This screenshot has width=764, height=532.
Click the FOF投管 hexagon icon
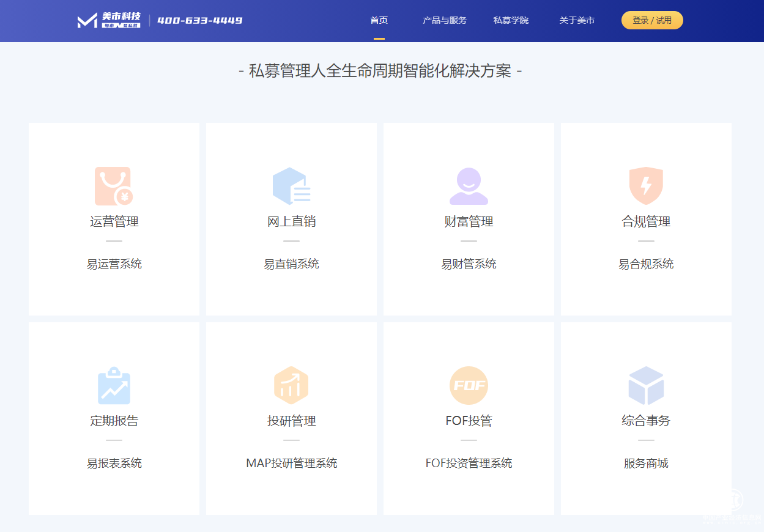(469, 385)
